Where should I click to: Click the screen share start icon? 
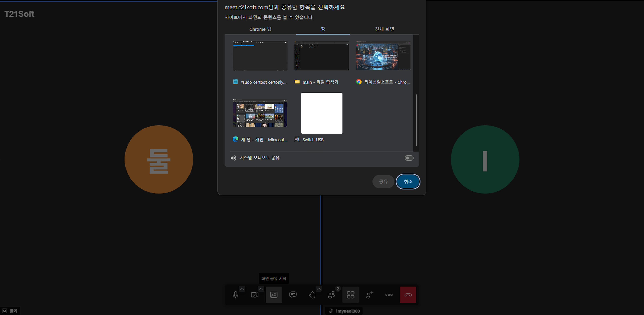tap(274, 295)
